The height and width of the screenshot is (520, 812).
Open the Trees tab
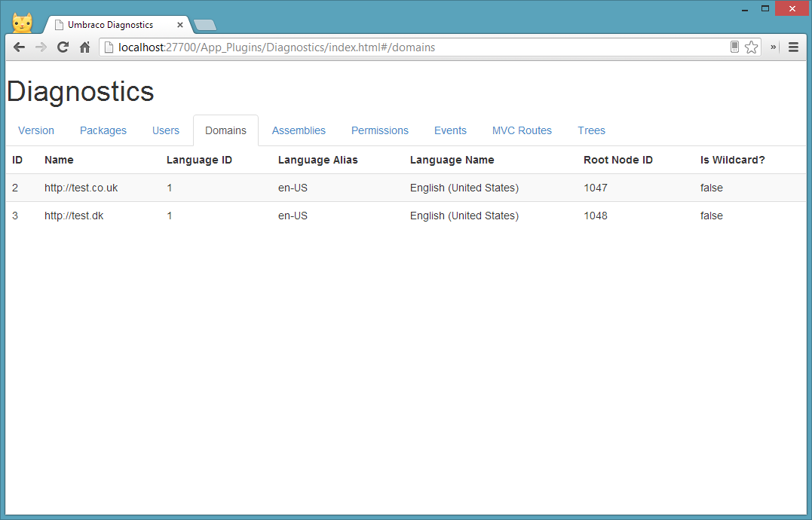point(591,130)
